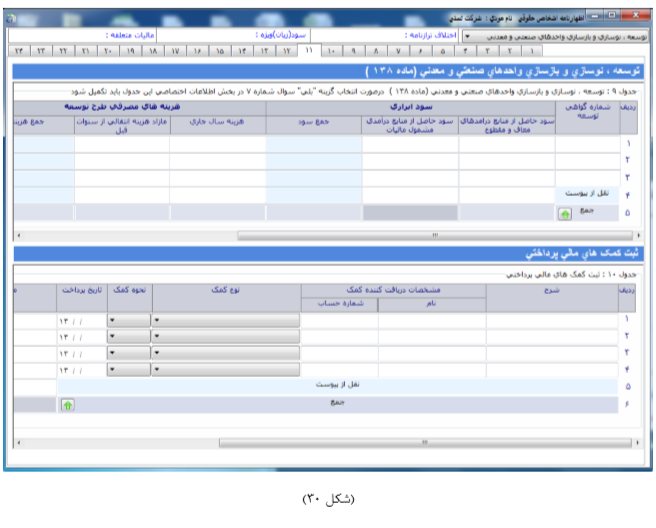Open tab number 12
The height and width of the screenshot is (528, 656).
tap(287, 49)
